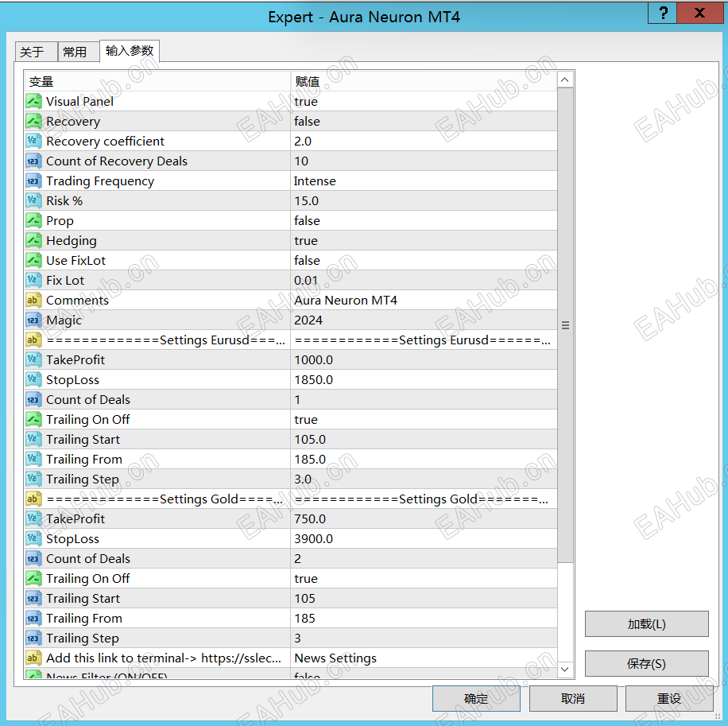This screenshot has width=728, height=726.
Task: Click the icon beside StopLoss value 3900.0
Action: pos(33,539)
